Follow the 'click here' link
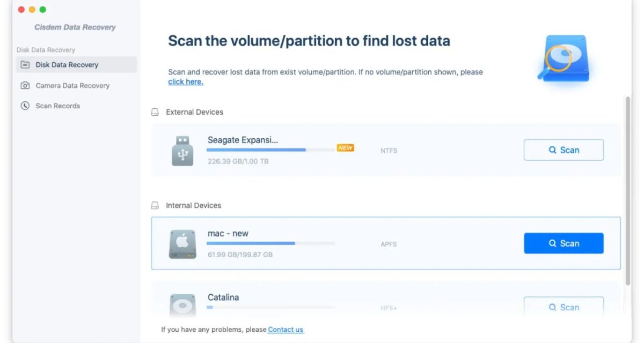 [x=186, y=82]
